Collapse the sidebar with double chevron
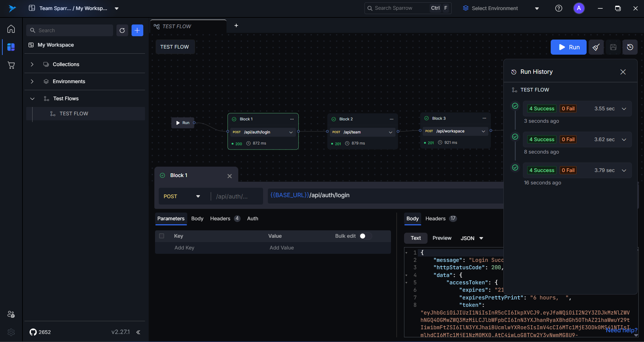Image resolution: width=644 pixels, height=342 pixels. pos(138,332)
